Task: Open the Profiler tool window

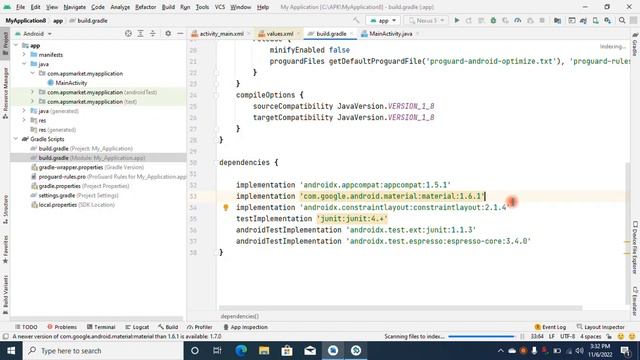Action: 199,327
